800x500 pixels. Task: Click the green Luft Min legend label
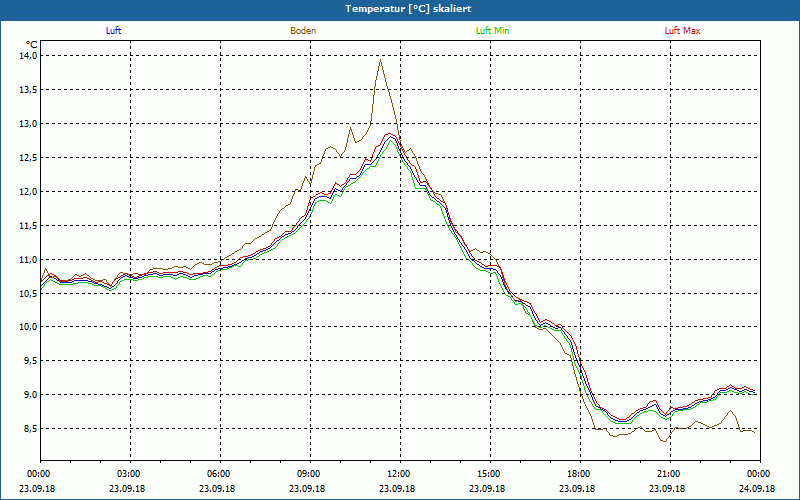pos(492,31)
